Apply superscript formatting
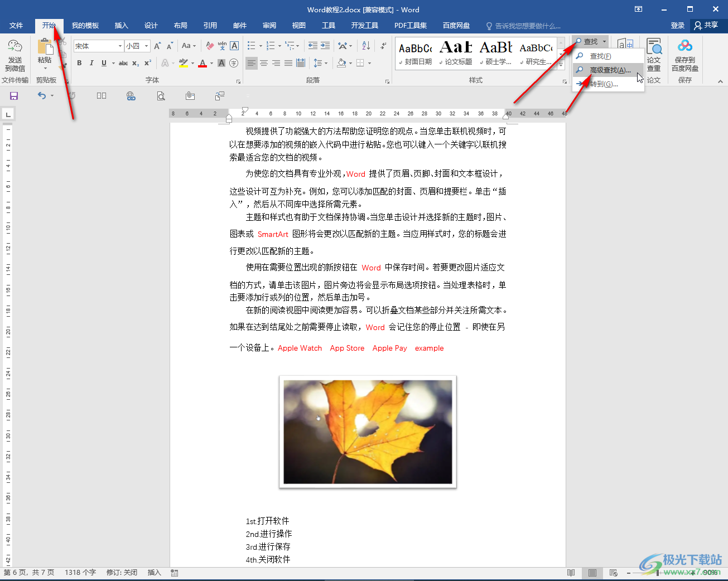The width and height of the screenshot is (728, 581). point(148,63)
